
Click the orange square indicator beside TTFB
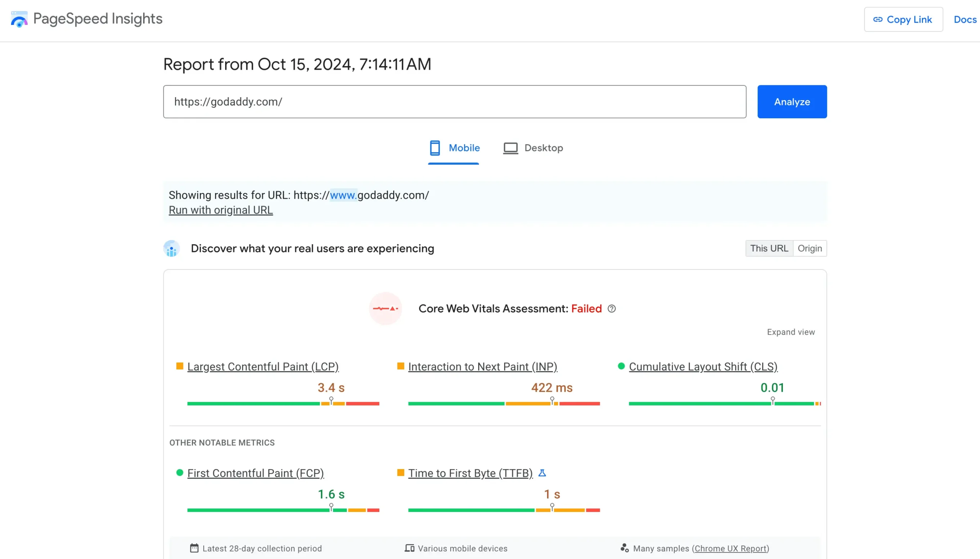[400, 472]
